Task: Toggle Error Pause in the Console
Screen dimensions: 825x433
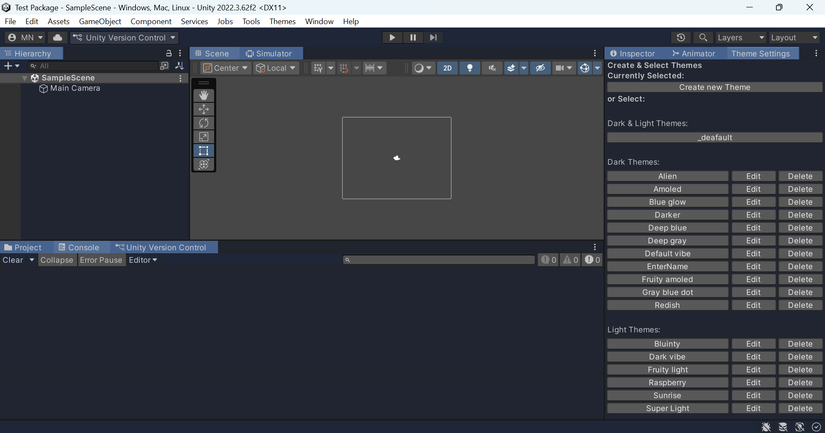Action: 101,260
